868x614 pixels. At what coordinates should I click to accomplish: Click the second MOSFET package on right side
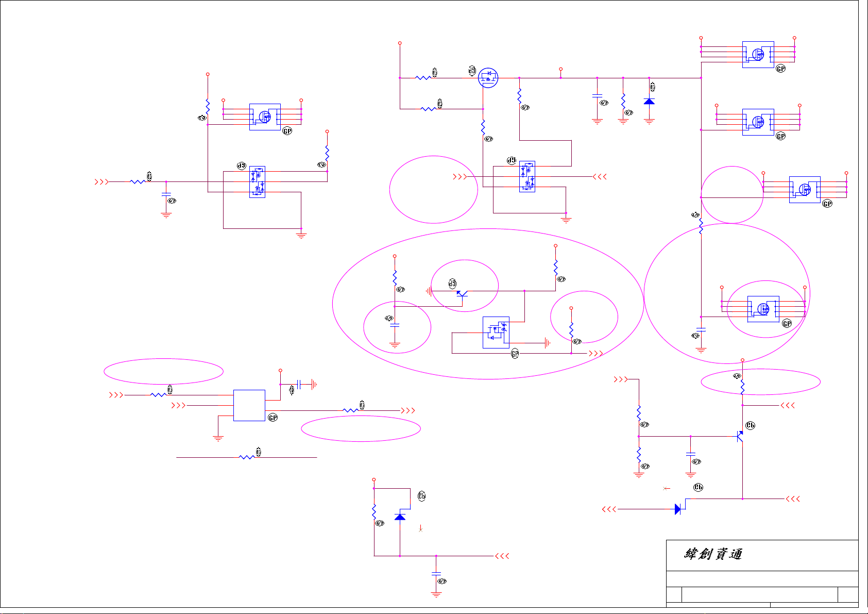click(758, 122)
